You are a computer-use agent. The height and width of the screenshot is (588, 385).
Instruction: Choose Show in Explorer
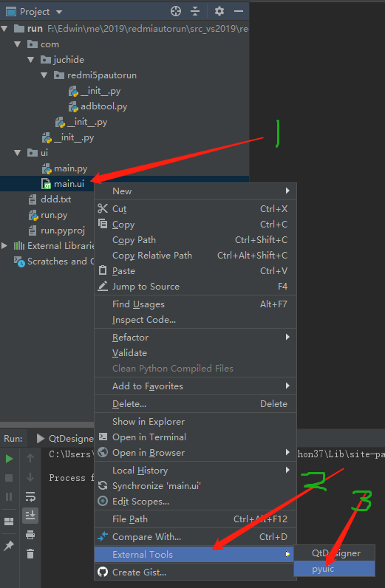coord(195,422)
